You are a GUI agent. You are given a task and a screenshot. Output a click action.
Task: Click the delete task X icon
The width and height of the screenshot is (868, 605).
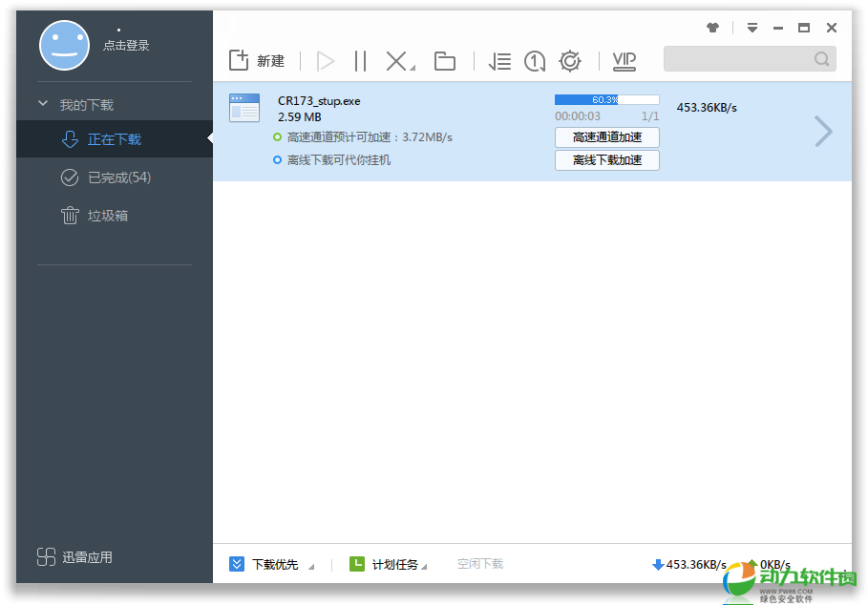click(395, 61)
